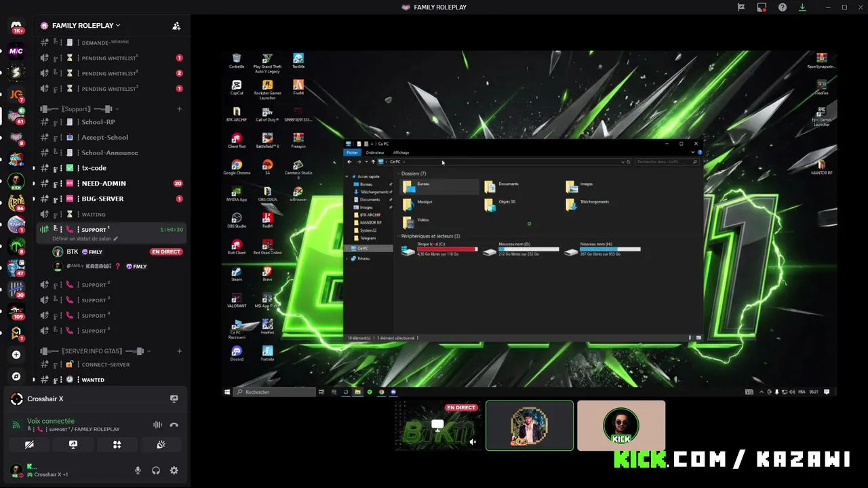
Task: Click the green download update icon
Action: coord(802,7)
